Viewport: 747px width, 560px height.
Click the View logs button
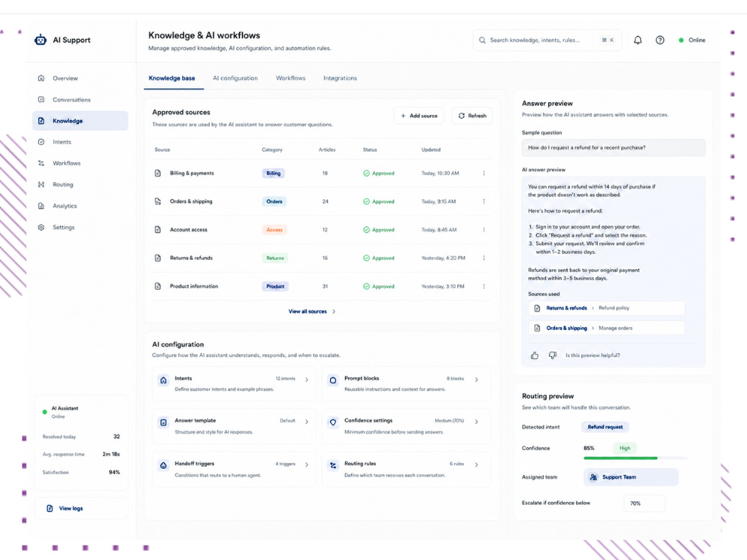[x=81, y=508]
